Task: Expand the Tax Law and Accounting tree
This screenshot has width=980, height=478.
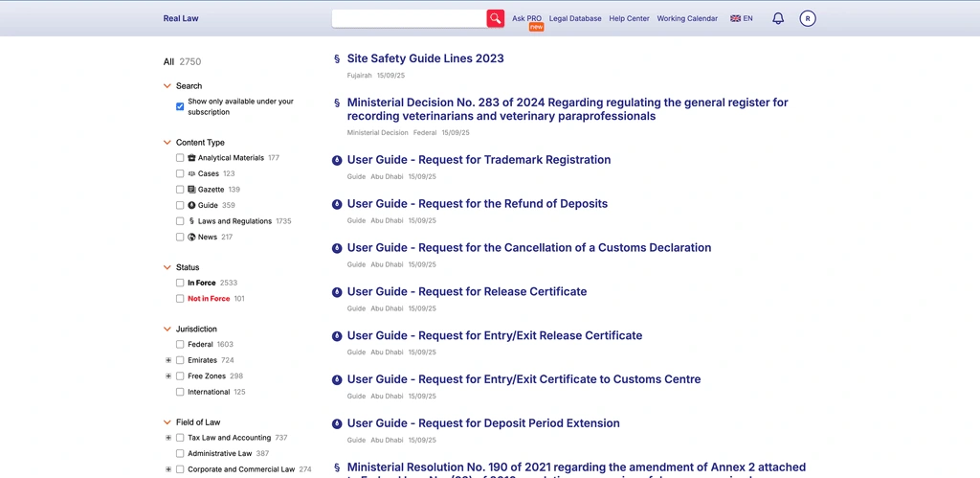Action: 168,438
